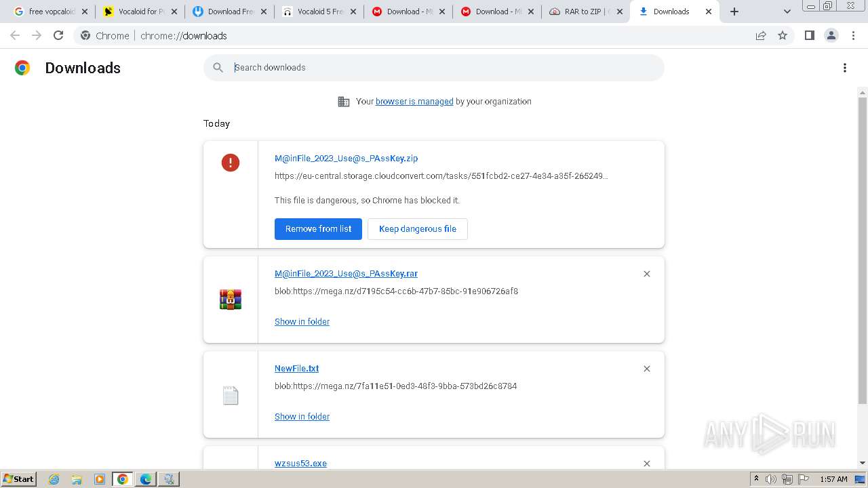Click the last taskbar application icon

click(x=169, y=479)
